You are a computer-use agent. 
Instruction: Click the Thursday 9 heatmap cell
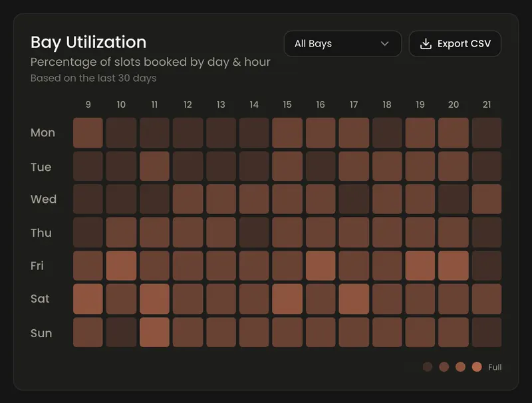[x=88, y=232]
